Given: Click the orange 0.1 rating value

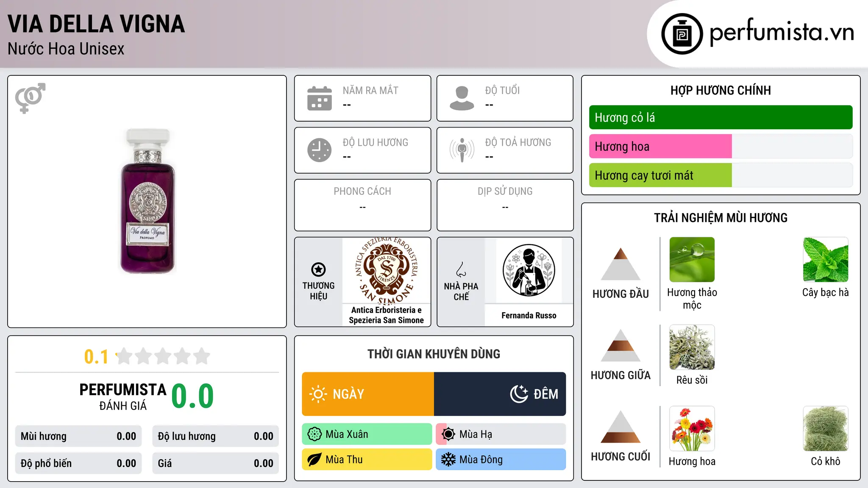Looking at the screenshot, I should [x=96, y=357].
